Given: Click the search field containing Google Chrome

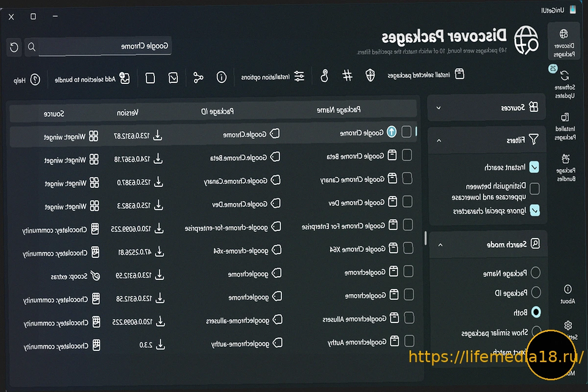Looking at the screenshot, I should pos(105,47).
